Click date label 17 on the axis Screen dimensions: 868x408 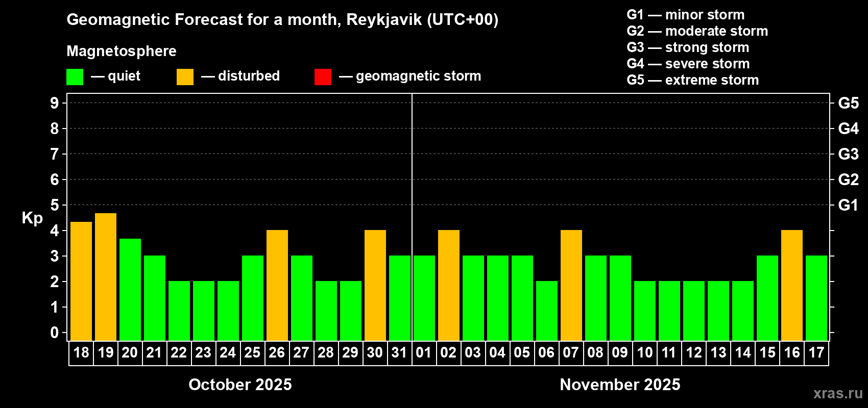[x=816, y=352]
